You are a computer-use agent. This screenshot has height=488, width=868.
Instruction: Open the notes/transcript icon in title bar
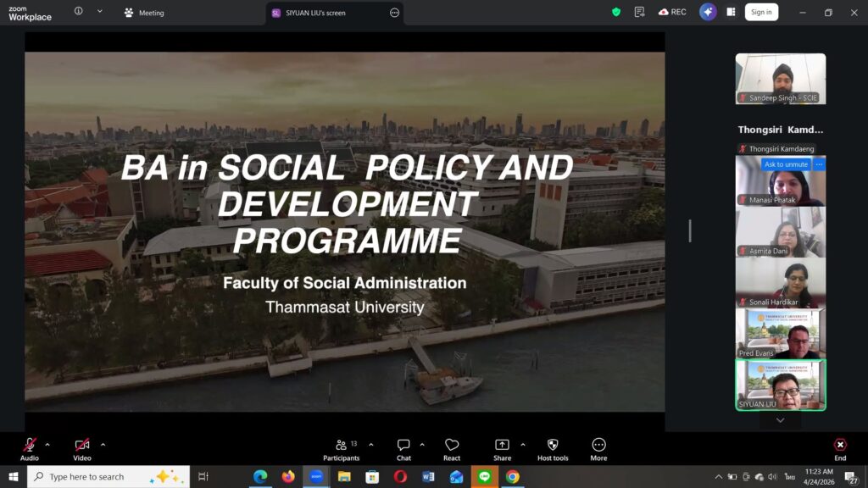(639, 12)
